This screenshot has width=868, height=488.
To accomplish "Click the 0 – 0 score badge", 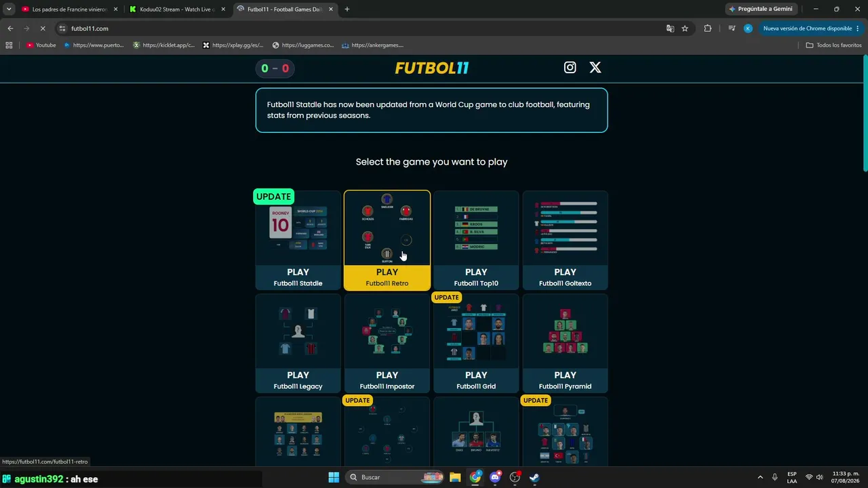I will [275, 68].
